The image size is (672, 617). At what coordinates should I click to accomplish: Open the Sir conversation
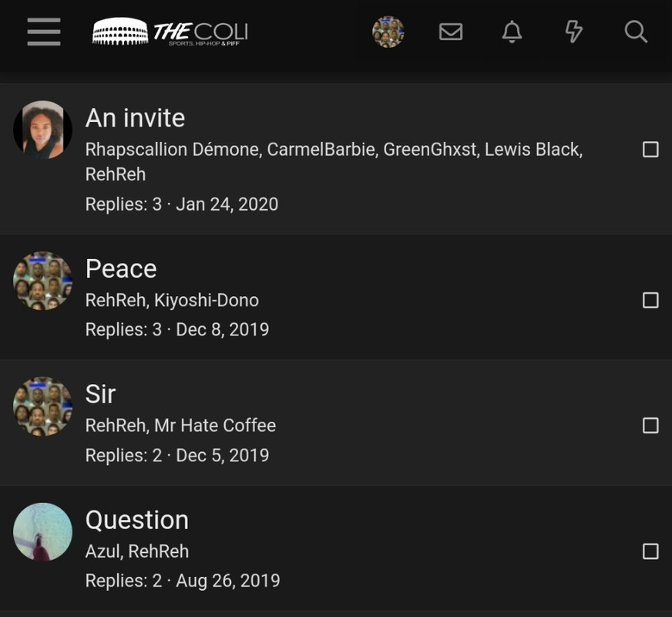pos(100,394)
